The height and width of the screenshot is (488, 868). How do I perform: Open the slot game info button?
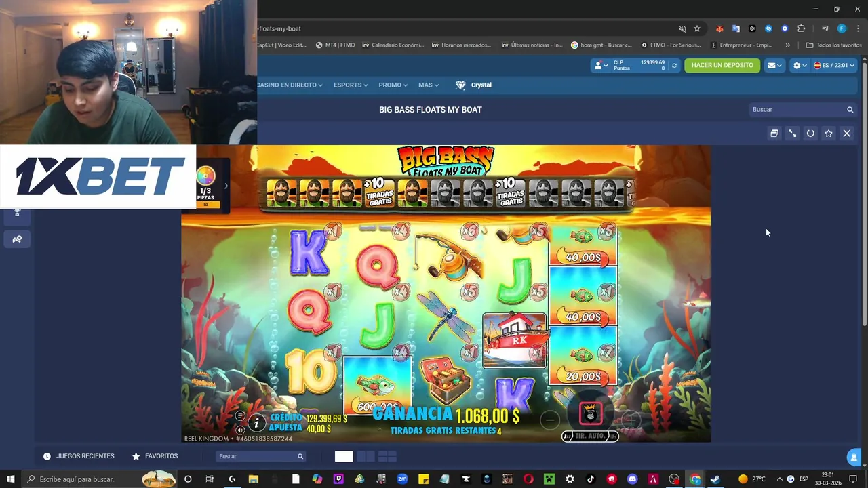tap(256, 424)
